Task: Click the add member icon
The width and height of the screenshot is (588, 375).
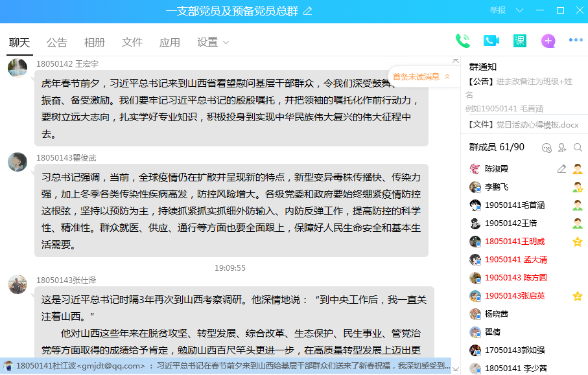Action: (562, 148)
